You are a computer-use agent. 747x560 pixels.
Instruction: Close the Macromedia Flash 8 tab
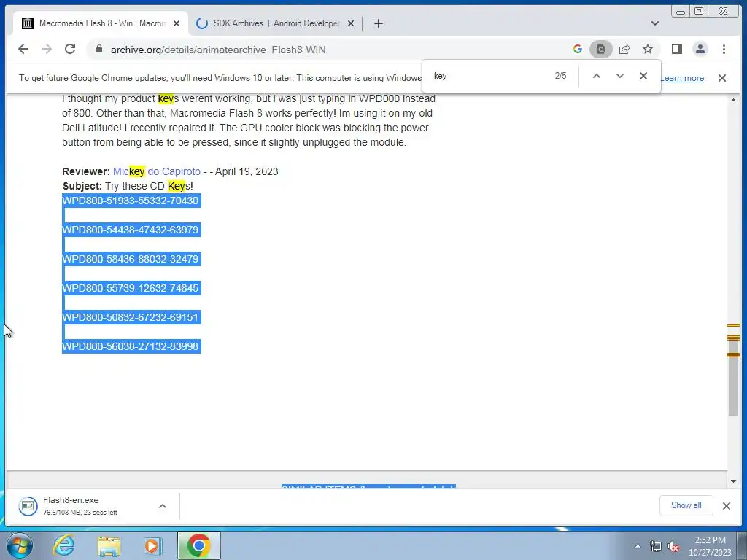tap(177, 23)
